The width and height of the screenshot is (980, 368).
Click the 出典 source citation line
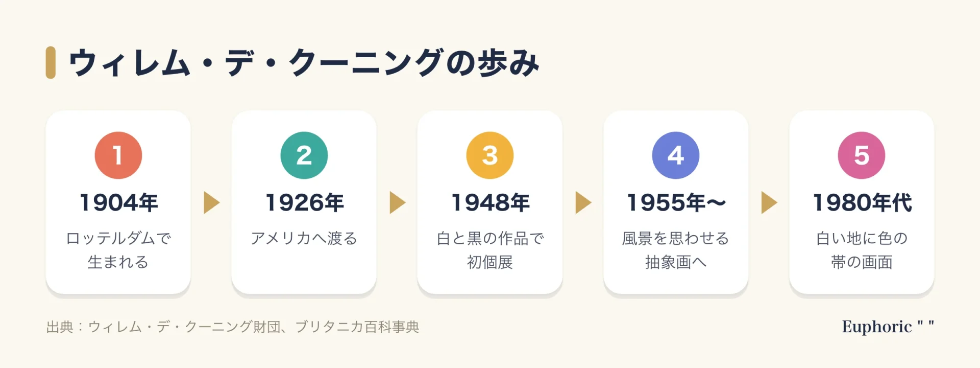point(233,327)
